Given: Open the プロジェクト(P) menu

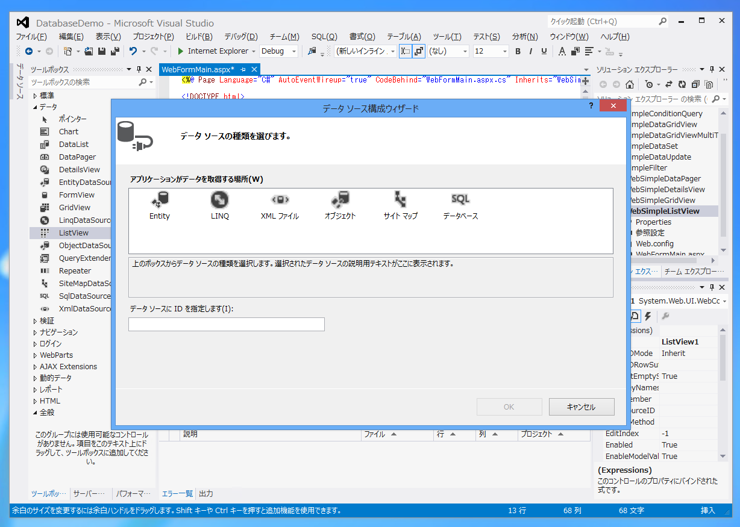Looking at the screenshot, I should (153, 37).
